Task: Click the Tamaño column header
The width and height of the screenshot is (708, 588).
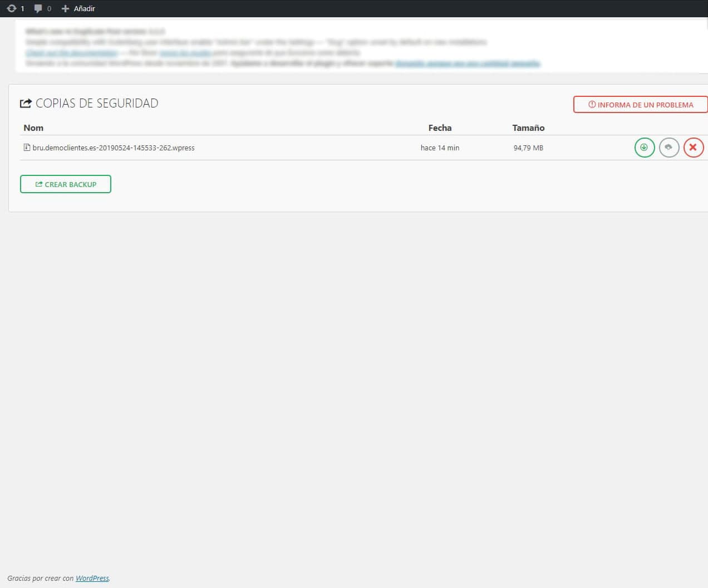Action: (528, 128)
